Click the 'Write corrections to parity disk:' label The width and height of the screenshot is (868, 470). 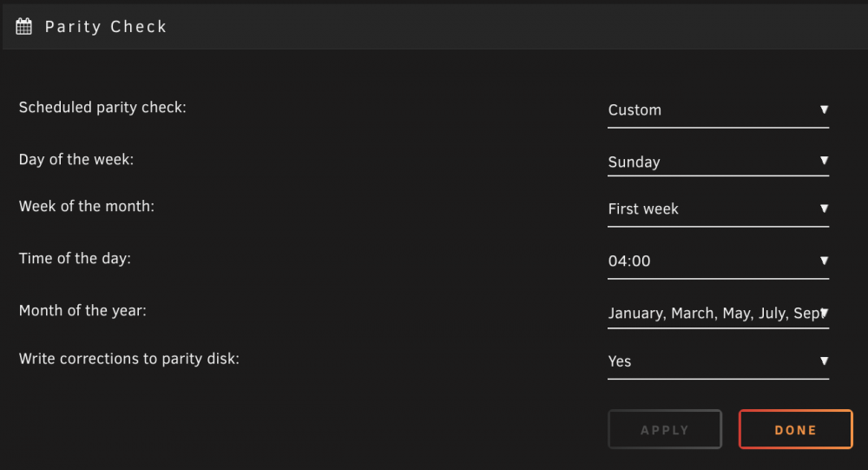tap(129, 359)
